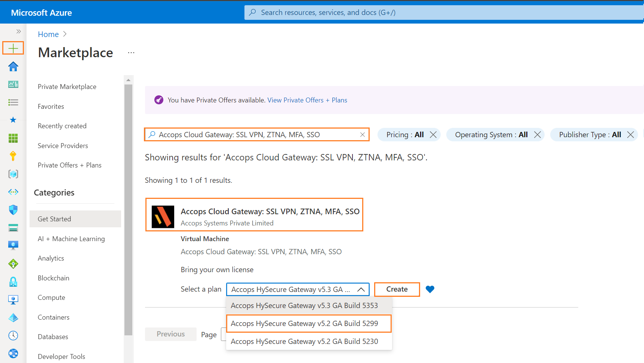The image size is (644, 363).
Task: Click scroll-up arrow of menu scrollbar
Action: [128, 80]
